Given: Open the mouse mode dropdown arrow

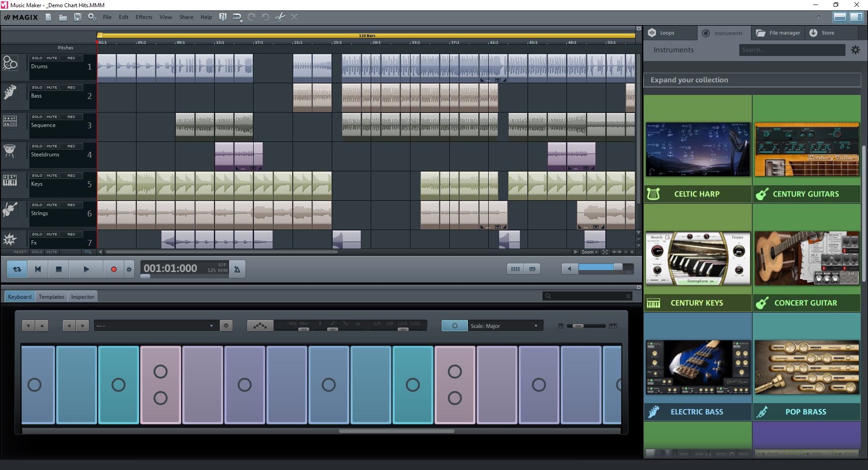Looking at the screenshot, I should click(x=241, y=21).
